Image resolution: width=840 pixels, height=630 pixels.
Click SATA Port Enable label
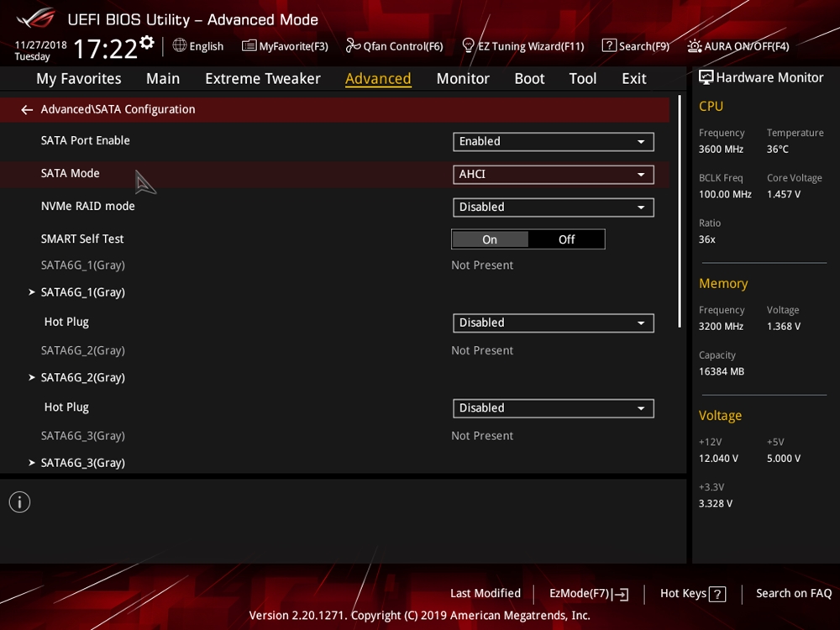point(85,140)
